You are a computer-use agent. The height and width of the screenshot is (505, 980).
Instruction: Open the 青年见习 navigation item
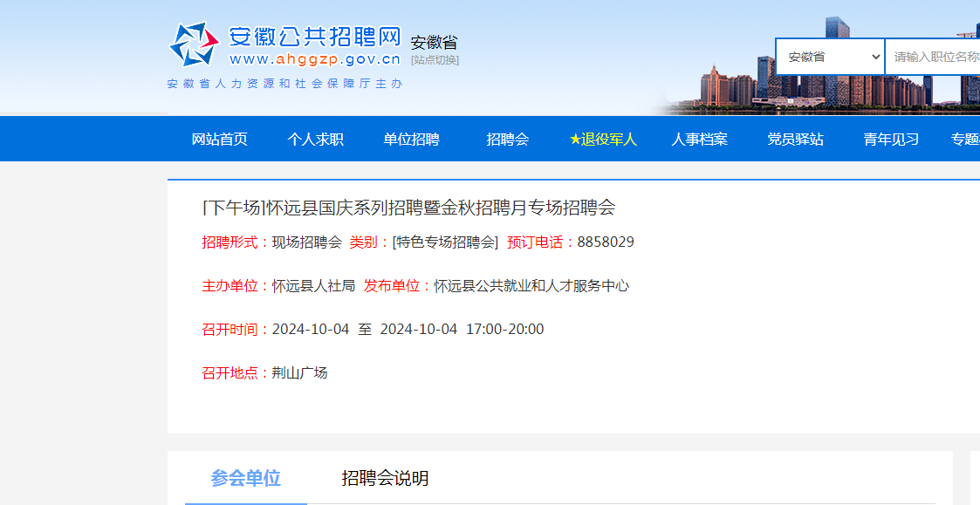[891, 140]
